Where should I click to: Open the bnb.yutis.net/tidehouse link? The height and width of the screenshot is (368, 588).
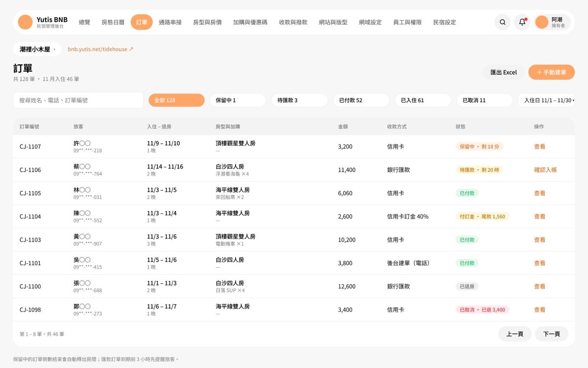pos(100,49)
